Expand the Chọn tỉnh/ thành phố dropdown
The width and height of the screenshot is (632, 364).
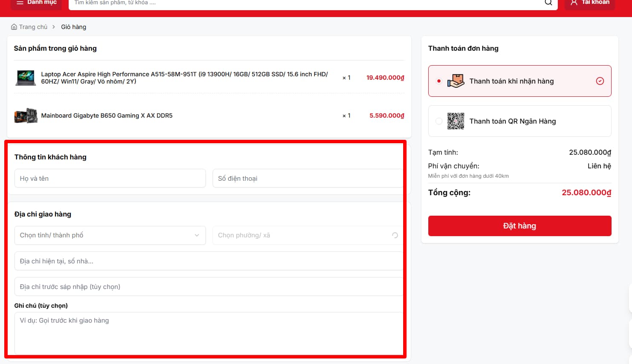tap(110, 235)
